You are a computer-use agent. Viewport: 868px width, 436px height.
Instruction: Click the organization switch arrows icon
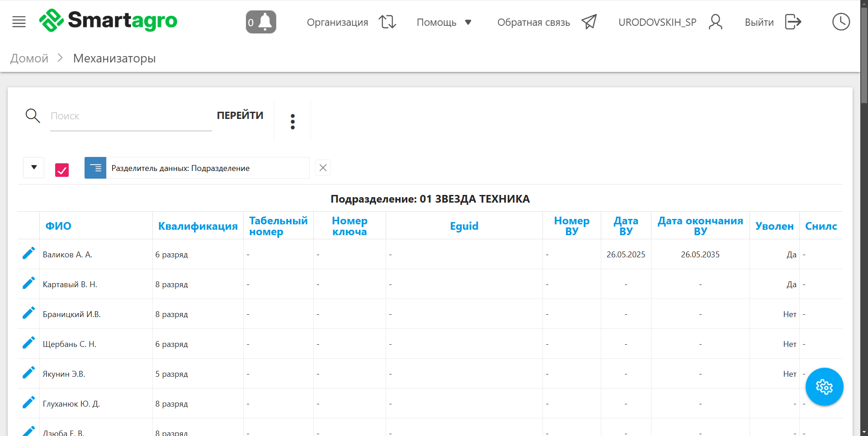pyautogui.click(x=387, y=22)
